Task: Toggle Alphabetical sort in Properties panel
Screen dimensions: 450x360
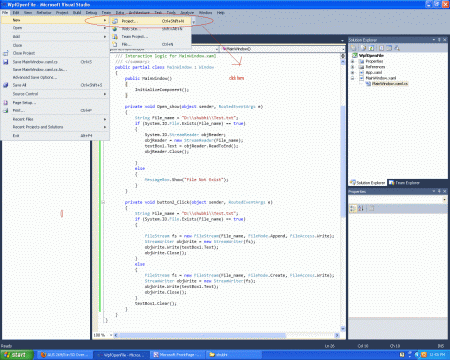Action: click(x=361, y=209)
